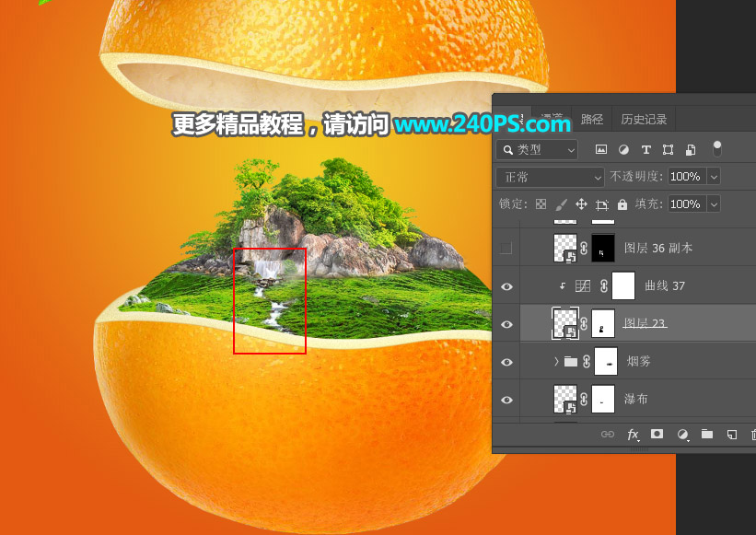The height and width of the screenshot is (535, 756).
Task: Hide the 瀑布 layer
Action: click(506, 400)
